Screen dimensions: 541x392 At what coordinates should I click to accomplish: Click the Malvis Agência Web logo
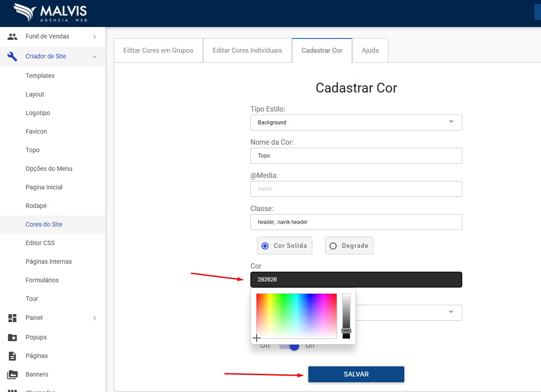coord(50,13)
